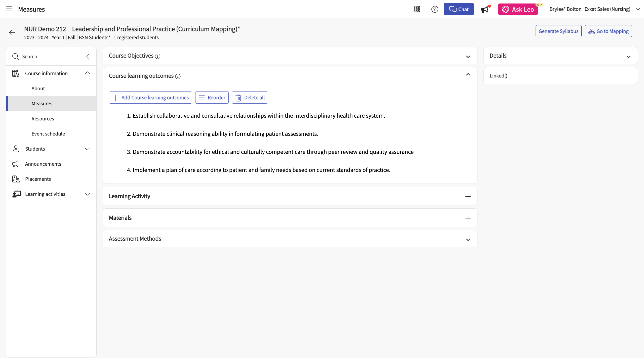644x358 pixels.
Task: Select Event schedule in sidebar
Action: tap(48, 134)
